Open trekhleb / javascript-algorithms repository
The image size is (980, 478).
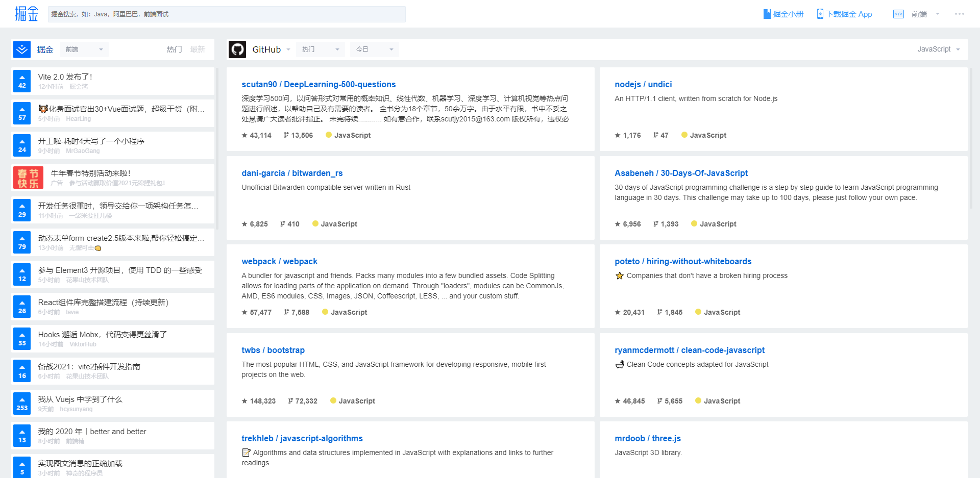302,439
